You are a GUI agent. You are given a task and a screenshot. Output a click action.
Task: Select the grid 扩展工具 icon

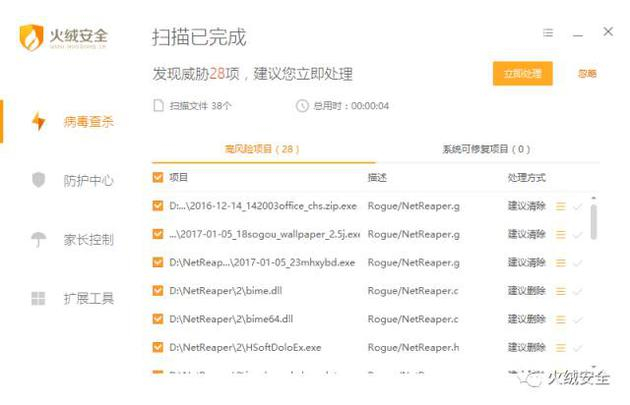39,298
